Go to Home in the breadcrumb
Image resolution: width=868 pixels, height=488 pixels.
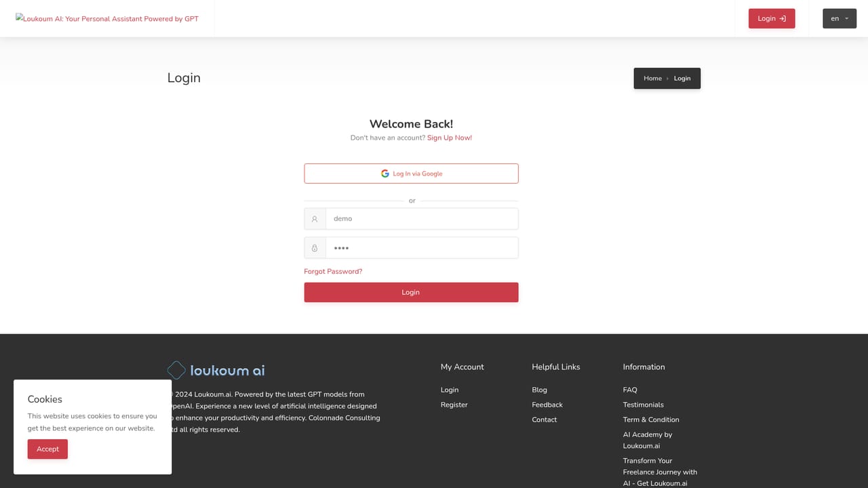pos(652,79)
